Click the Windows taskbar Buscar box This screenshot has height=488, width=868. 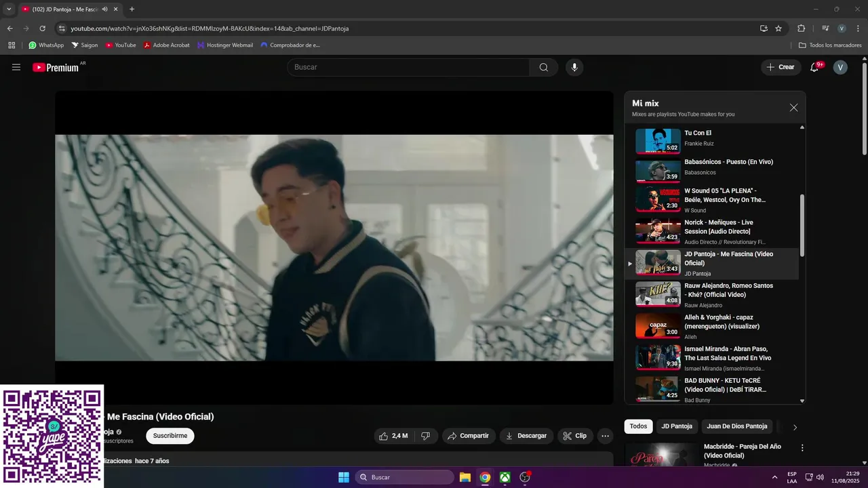point(405,477)
